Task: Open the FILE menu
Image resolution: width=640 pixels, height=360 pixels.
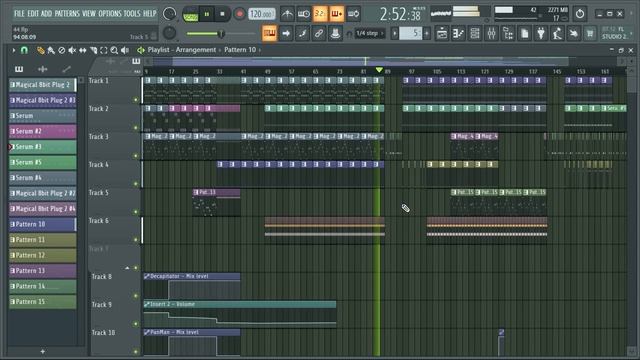Action: tap(19, 13)
